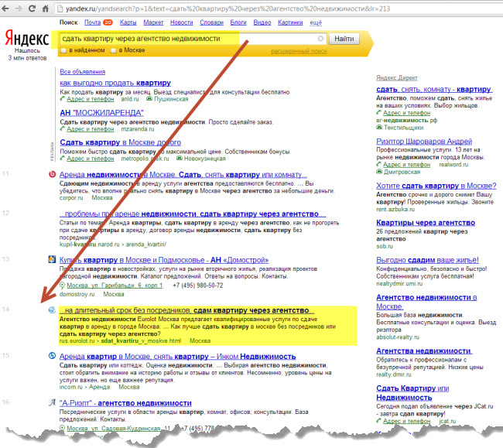Clear the search query with the X icon
The image size is (503, 448).
pyautogui.click(x=320, y=39)
